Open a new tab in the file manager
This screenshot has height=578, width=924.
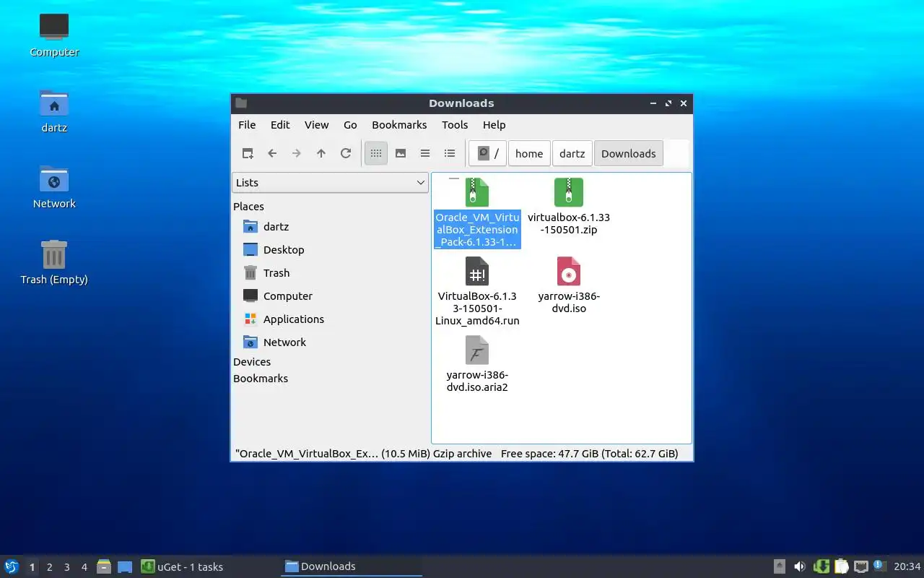pos(248,153)
